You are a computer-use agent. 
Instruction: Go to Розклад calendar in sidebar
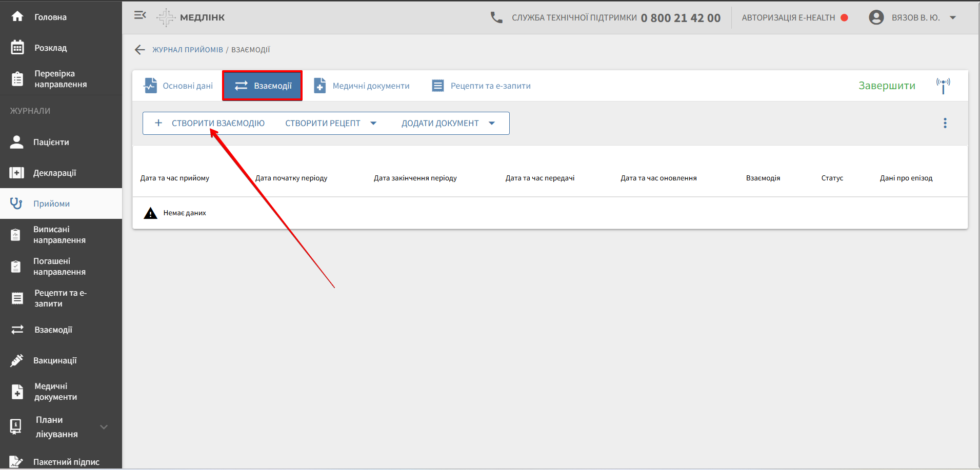50,48
